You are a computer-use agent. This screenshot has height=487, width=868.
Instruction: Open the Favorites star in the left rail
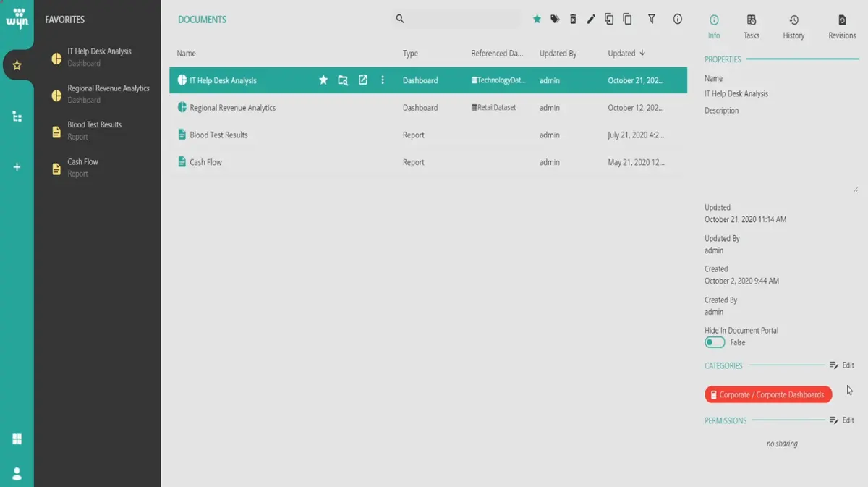point(17,66)
